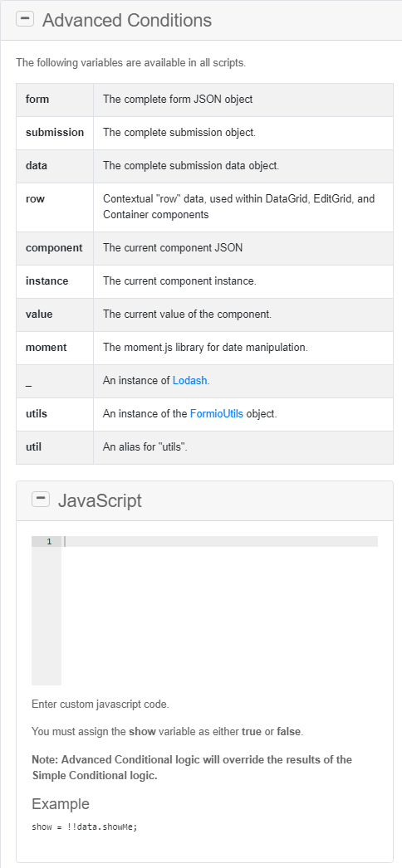
Task: Open the FormioUtils link
Action: coord(217,413)
